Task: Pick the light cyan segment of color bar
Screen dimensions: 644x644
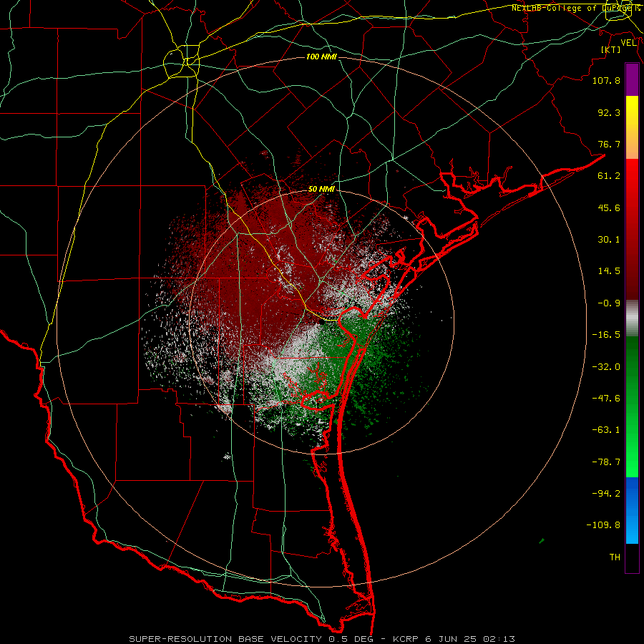Action: coord(632,530)
